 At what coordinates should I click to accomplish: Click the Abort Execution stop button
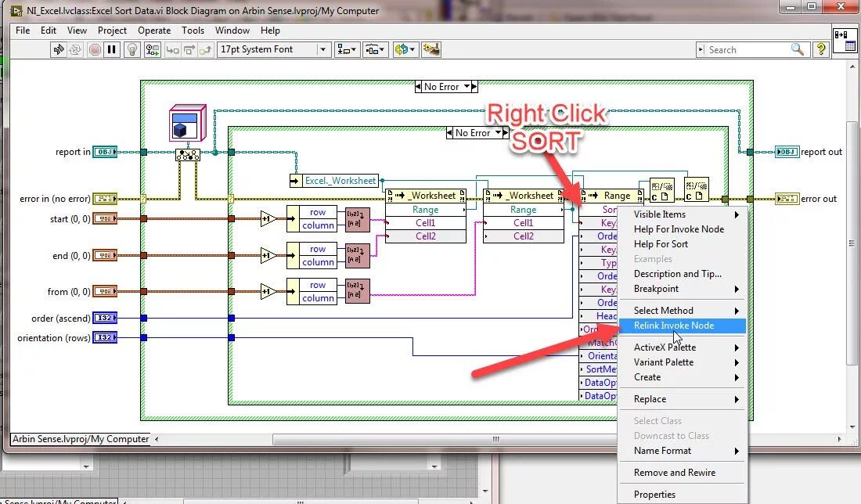click(95, 50)
